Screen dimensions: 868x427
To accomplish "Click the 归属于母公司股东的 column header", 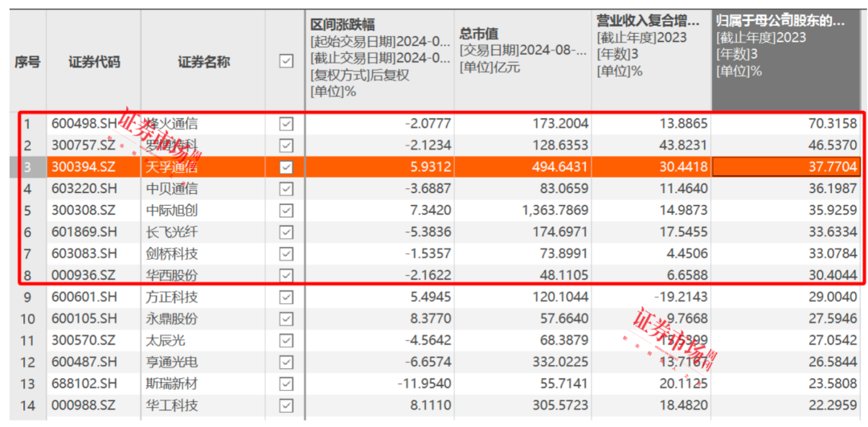I will point(781,22).
